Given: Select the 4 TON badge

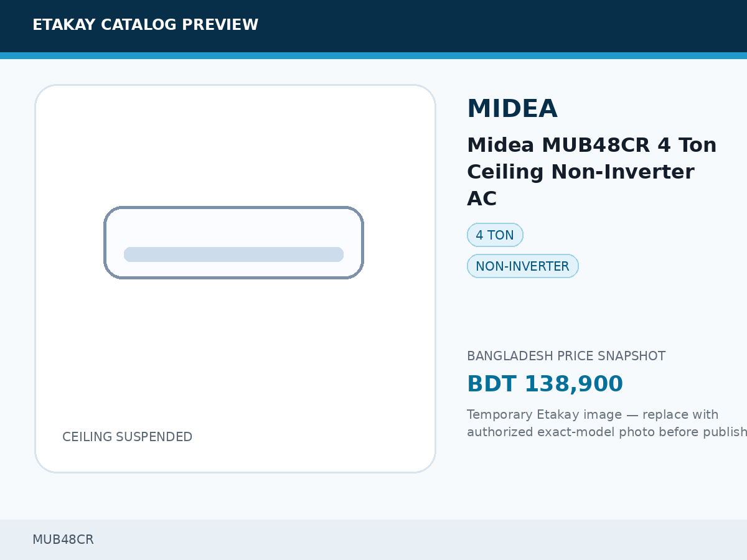Looking at the screenshot, I should (x=495, y=235).
